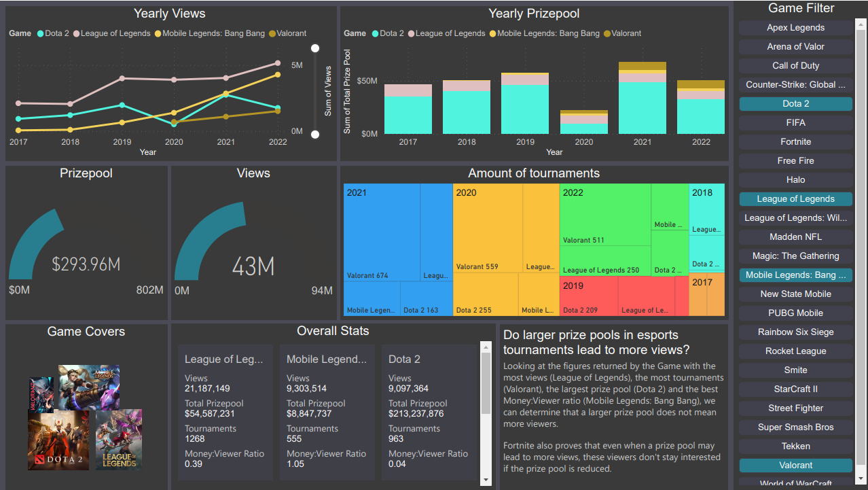Viewport: 868px width, 490px height.
Task: Pick New State Mobile filter
Action: [795, 294]
